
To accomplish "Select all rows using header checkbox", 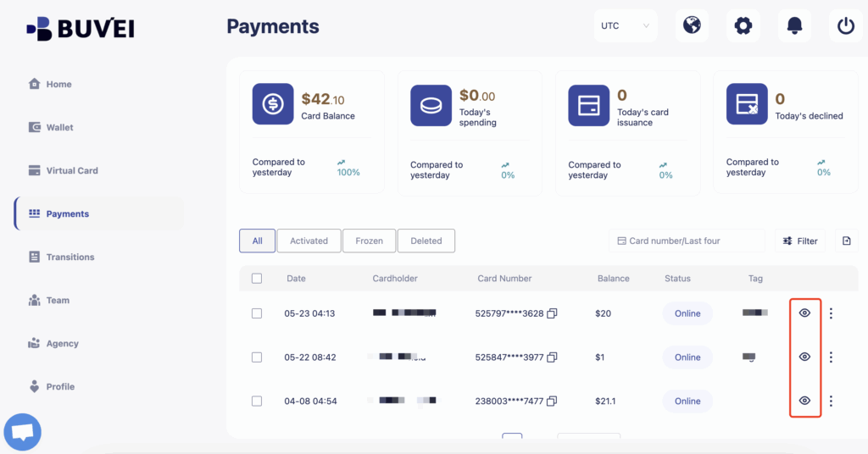I will (257, 278).
